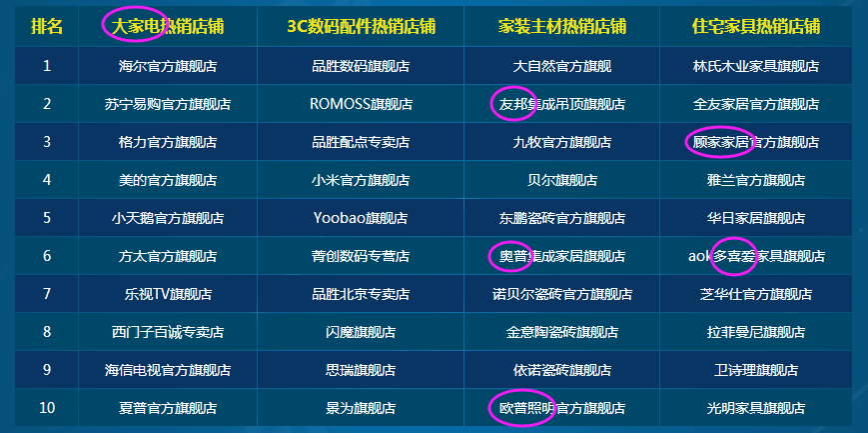868x433 pixels.
Task: Click 卫诗理旗舰店
Action: (755, 370)
